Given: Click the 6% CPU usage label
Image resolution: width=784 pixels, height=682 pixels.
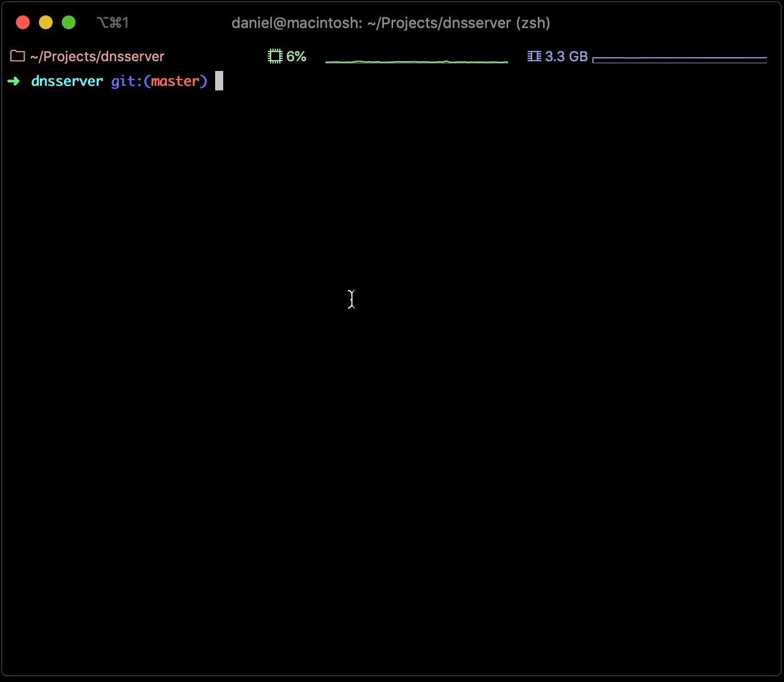Looking at the screenshot, I should (296, 56).
